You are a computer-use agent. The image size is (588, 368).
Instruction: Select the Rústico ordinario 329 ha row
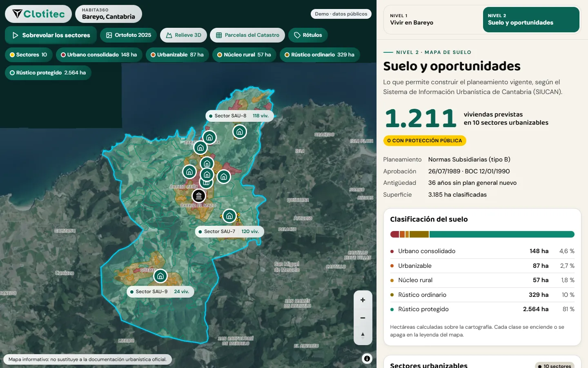coord(482,295)
